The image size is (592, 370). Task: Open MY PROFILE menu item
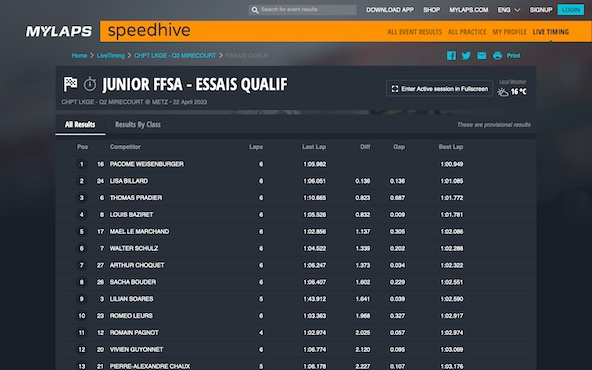(x=509, y=32)
